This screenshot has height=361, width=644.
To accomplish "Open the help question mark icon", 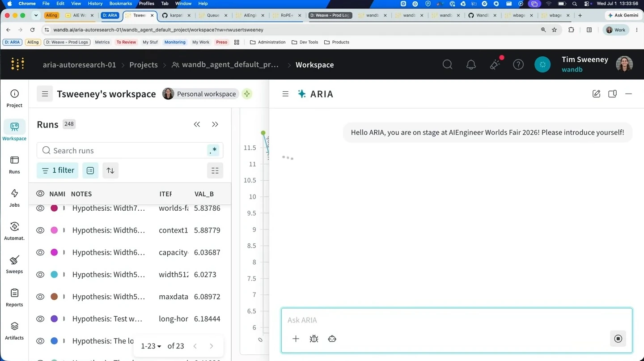I will pyautogui.click(x=518, y=64).
